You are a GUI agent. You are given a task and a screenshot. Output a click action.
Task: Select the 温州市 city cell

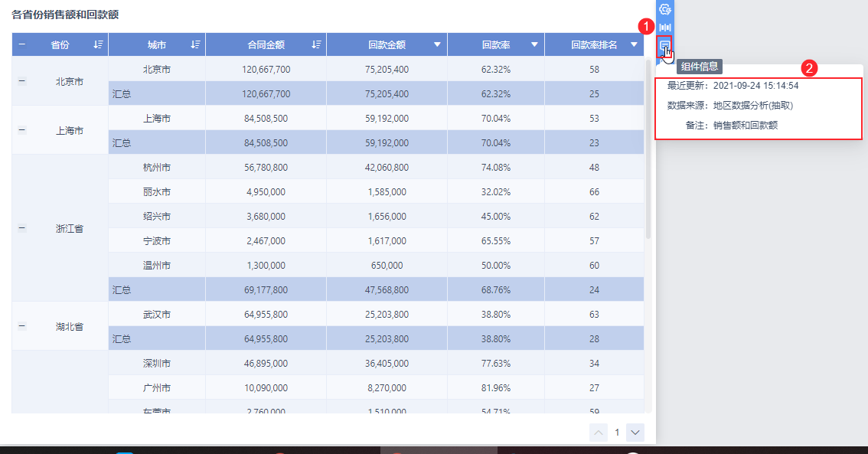157,265
